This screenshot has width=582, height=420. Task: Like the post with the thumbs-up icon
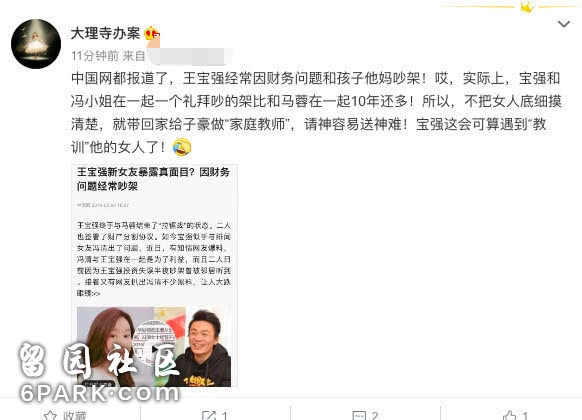click(510, 416)
